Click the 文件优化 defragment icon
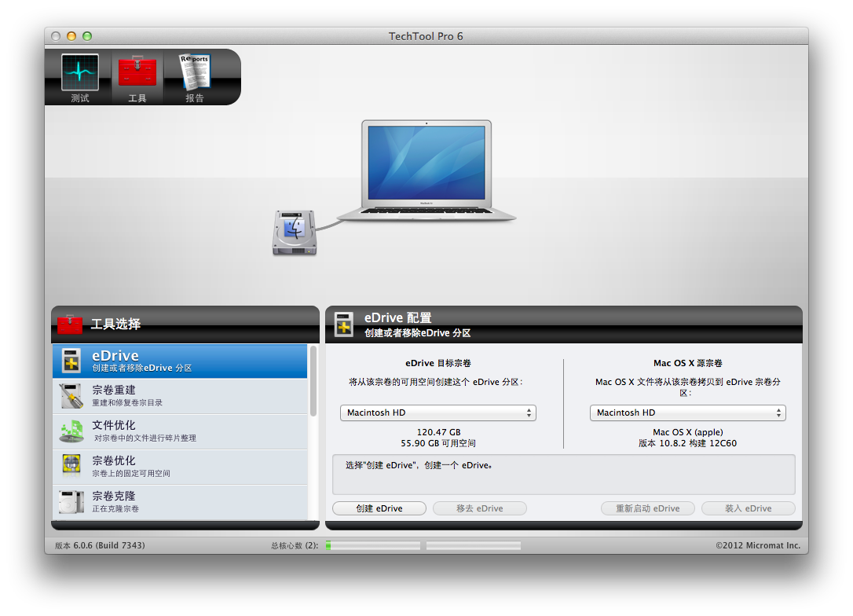Screen dimensions: 853x616 [x=71, y=431]
